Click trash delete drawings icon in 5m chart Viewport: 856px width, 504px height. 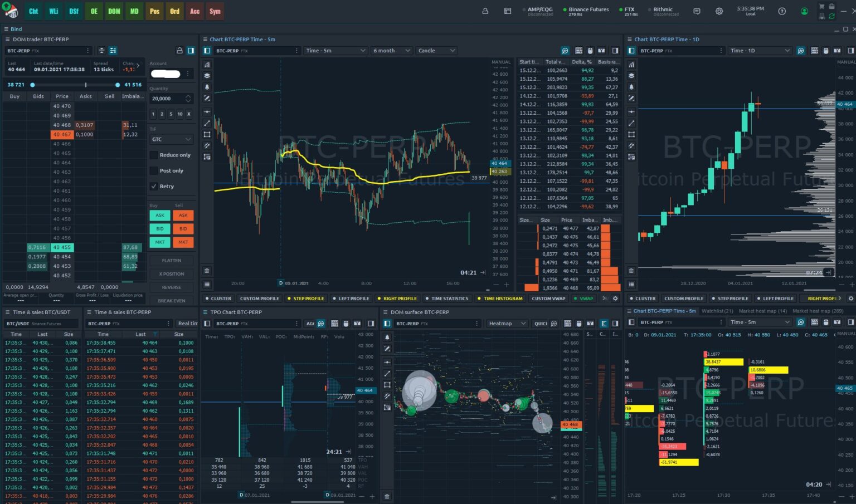(207, 271)
